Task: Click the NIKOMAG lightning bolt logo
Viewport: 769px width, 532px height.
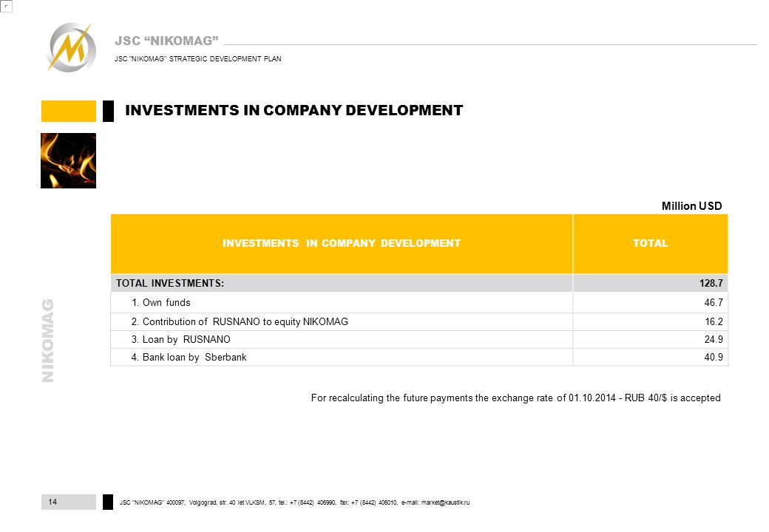Action: (72, 47)
